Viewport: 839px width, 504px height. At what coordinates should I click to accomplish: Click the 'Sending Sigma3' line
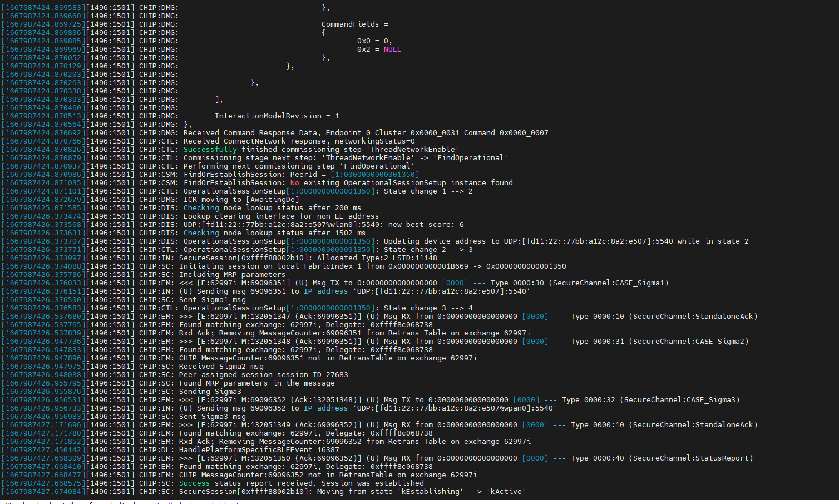[210, 392]
